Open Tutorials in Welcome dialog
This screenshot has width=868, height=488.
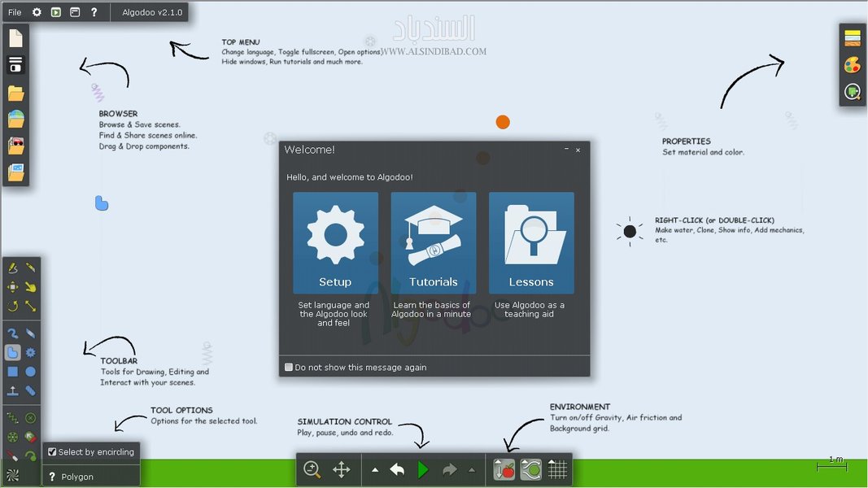(434, 243)
